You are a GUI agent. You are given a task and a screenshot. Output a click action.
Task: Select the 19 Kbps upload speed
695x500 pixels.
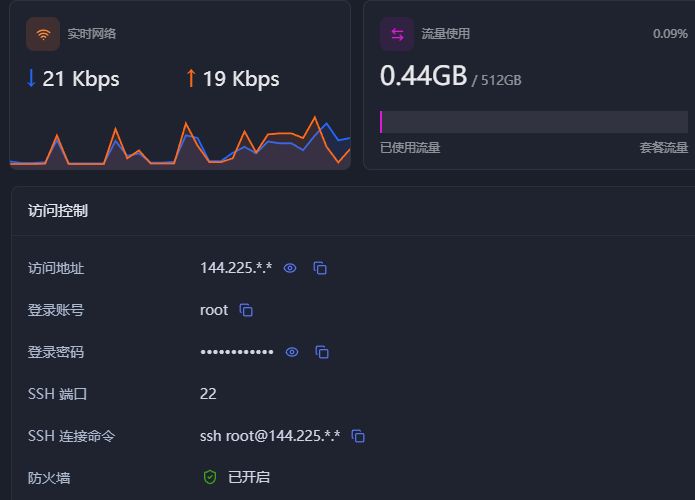pyautogui.click(x=241, y=79)
